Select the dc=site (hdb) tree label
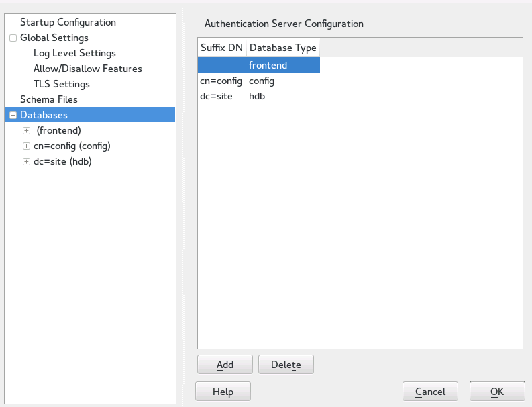 point(62,161)
